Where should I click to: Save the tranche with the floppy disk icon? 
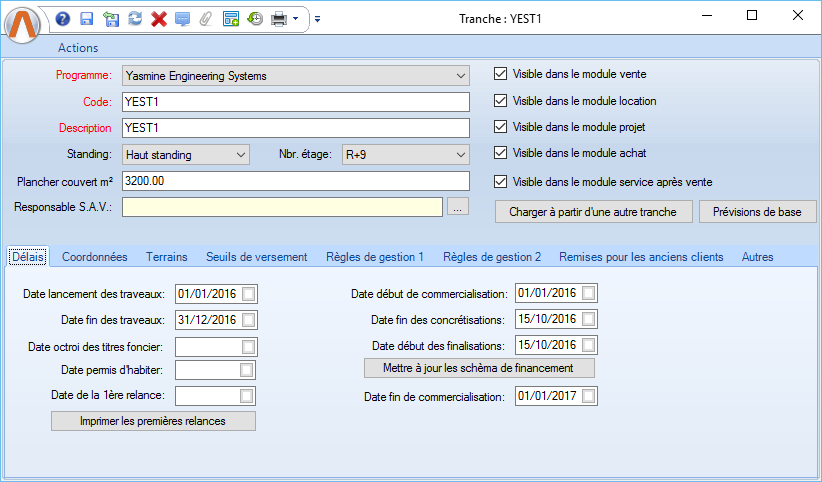tap(86, 18)
